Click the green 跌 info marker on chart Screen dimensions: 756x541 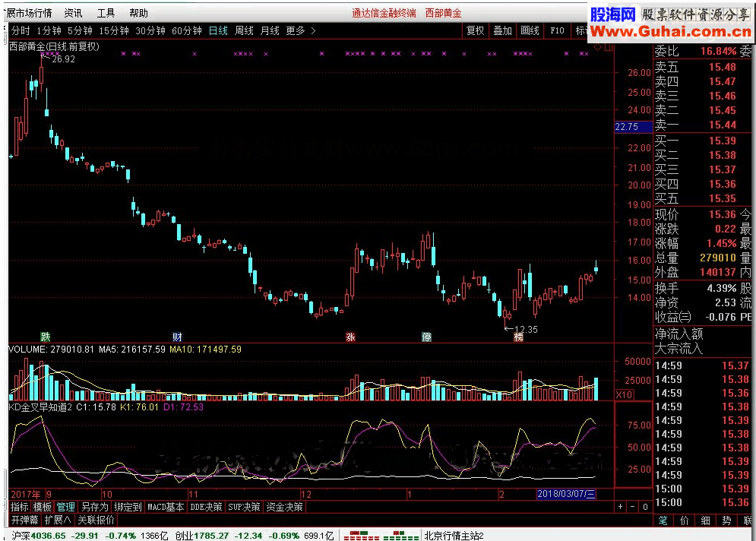point(46,337)
